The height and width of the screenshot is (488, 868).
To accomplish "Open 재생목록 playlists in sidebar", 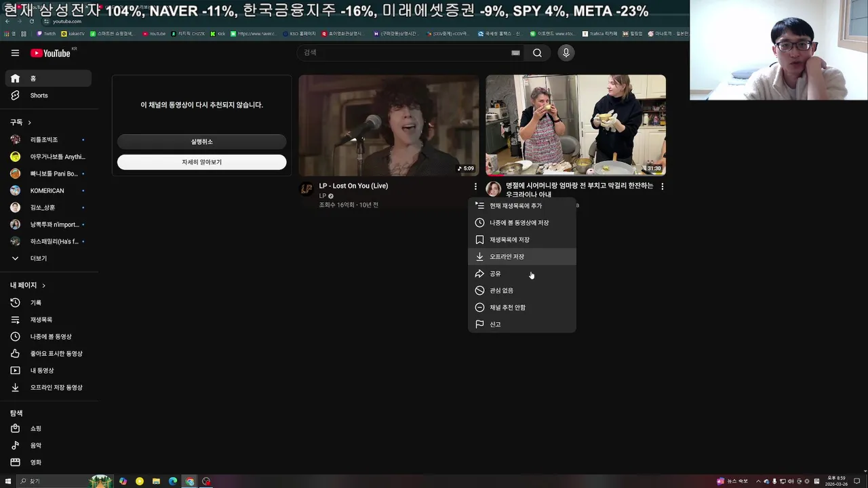I will click(48, 320).
